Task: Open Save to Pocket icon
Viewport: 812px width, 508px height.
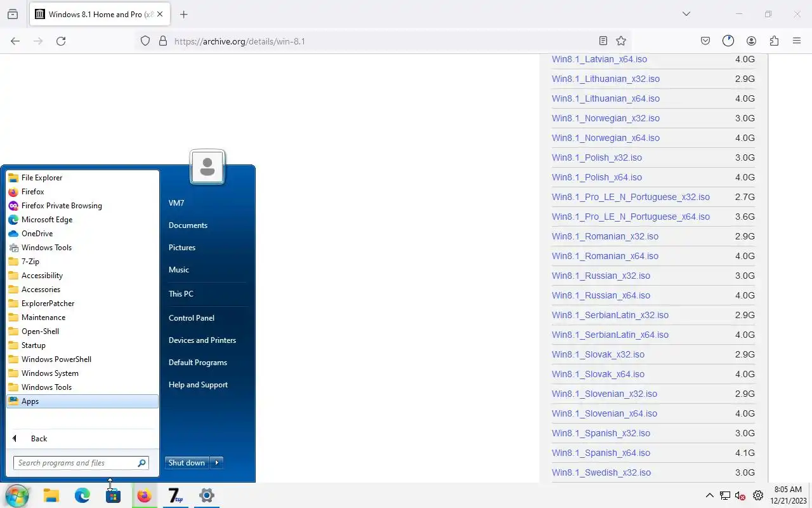Action: [x=705, y=41]
